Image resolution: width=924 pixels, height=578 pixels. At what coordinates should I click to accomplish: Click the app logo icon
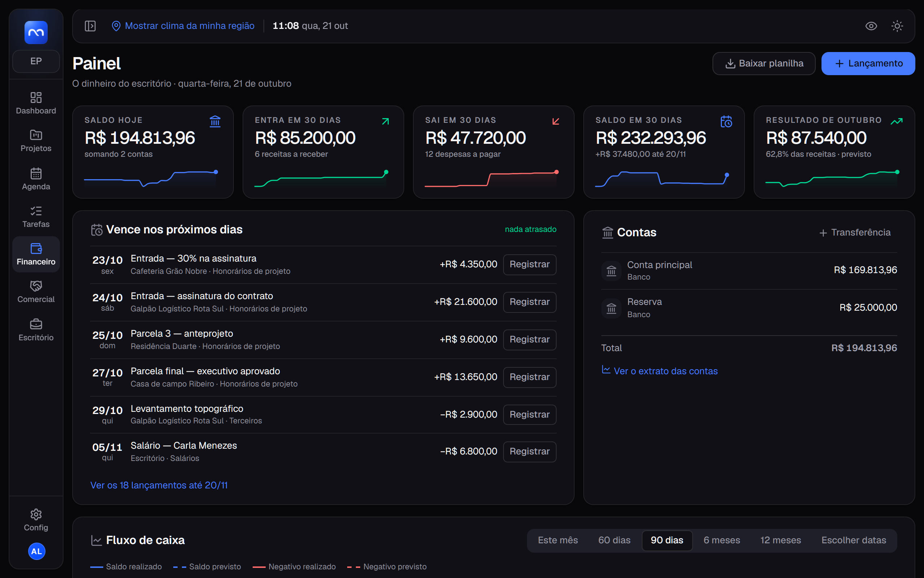[x=36, y=33]
